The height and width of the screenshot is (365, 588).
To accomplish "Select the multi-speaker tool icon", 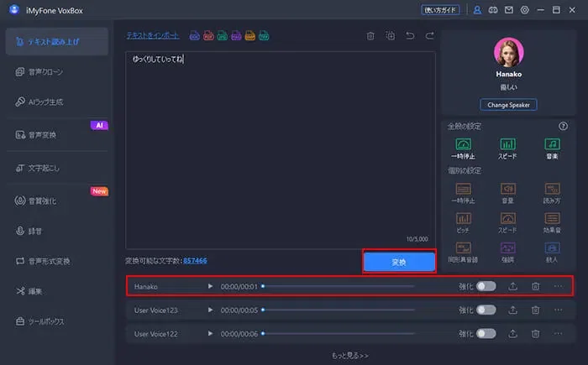I will [x=552, y=248].
